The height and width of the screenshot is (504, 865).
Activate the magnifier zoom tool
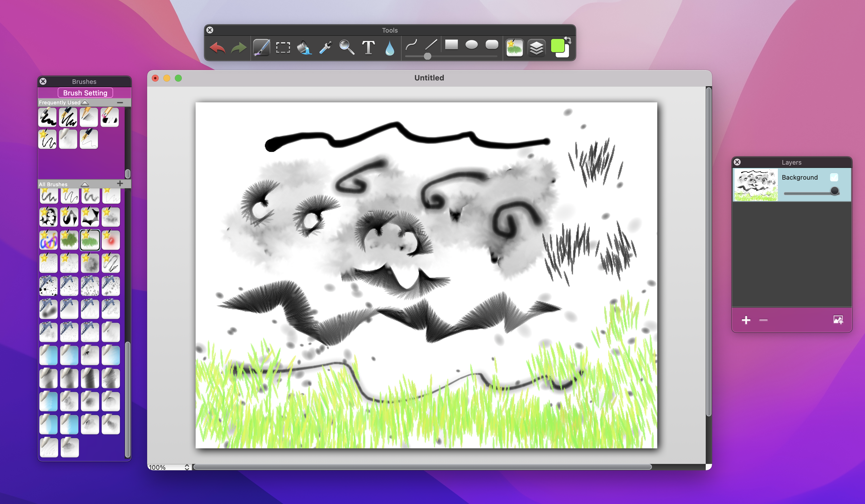[x=347, y=48]
